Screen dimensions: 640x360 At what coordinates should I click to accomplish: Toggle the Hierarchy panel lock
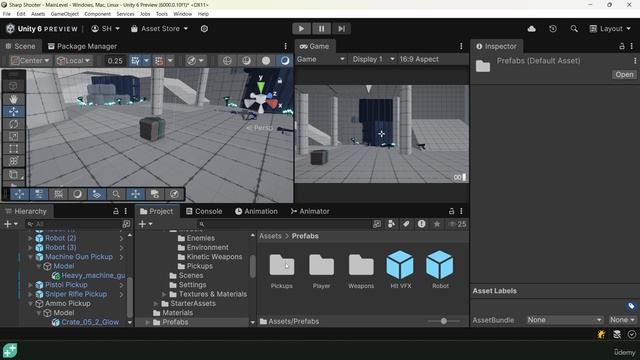click(116, 211)
